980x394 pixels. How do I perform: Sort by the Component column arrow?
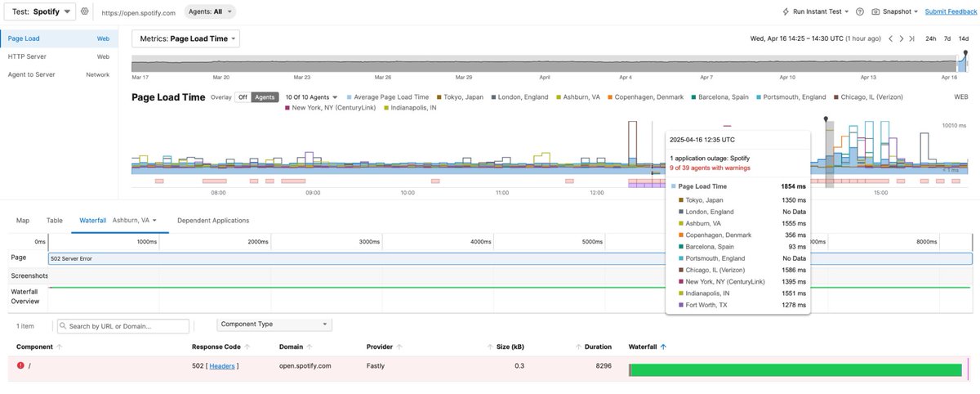pyautogui.click(x=60, y=347)
